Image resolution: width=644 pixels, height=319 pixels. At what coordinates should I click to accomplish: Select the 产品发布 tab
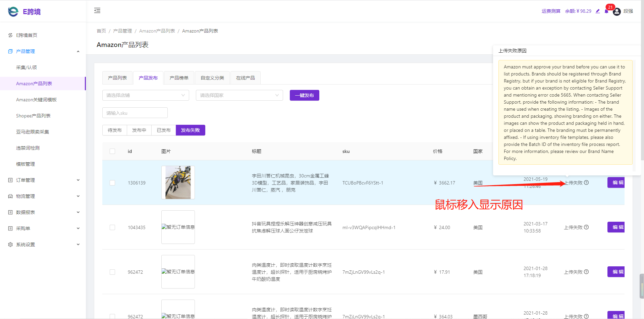tap(148, 78)
